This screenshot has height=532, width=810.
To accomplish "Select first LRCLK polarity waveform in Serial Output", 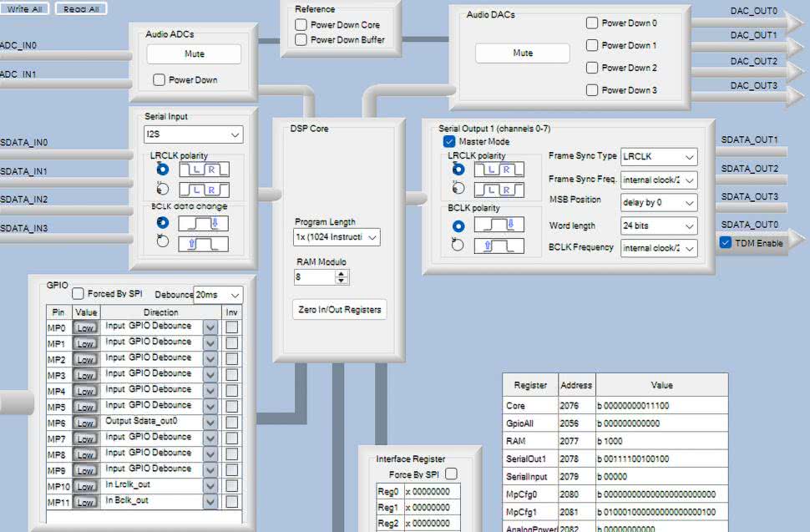I will pos(499,170).
